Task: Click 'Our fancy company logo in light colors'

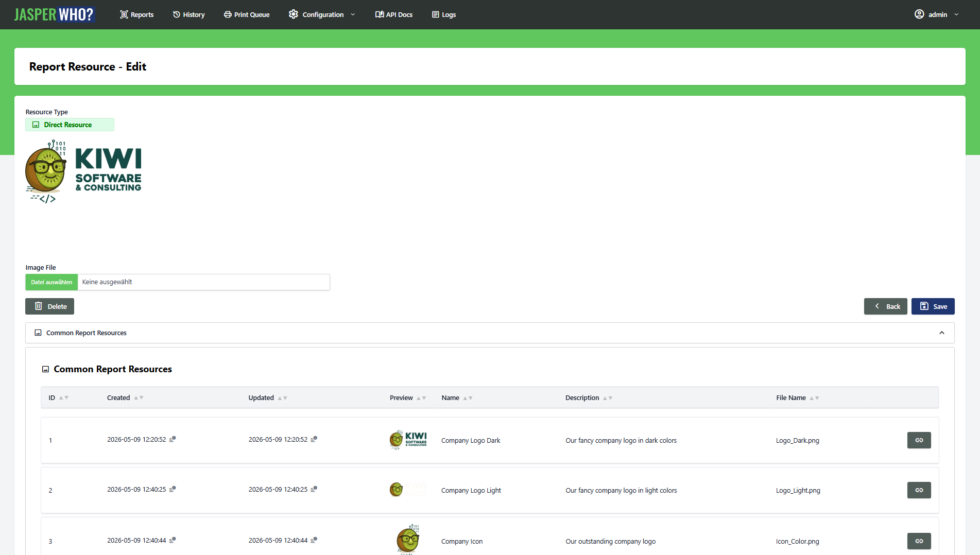Action: point(621,491)
